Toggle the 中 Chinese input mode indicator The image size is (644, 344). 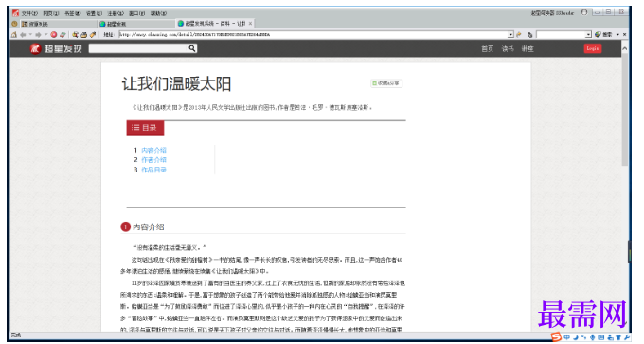tap(566, 337)
